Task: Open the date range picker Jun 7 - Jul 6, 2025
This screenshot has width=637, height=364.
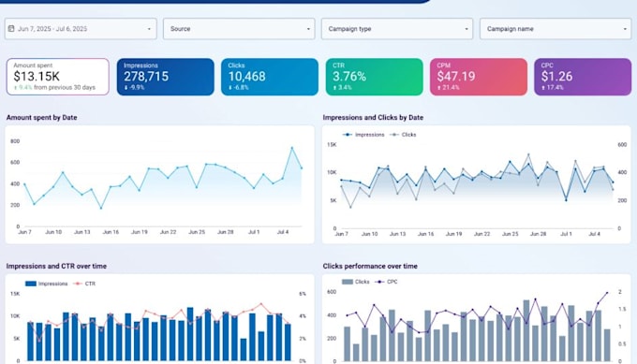Action: click(81, 29)
